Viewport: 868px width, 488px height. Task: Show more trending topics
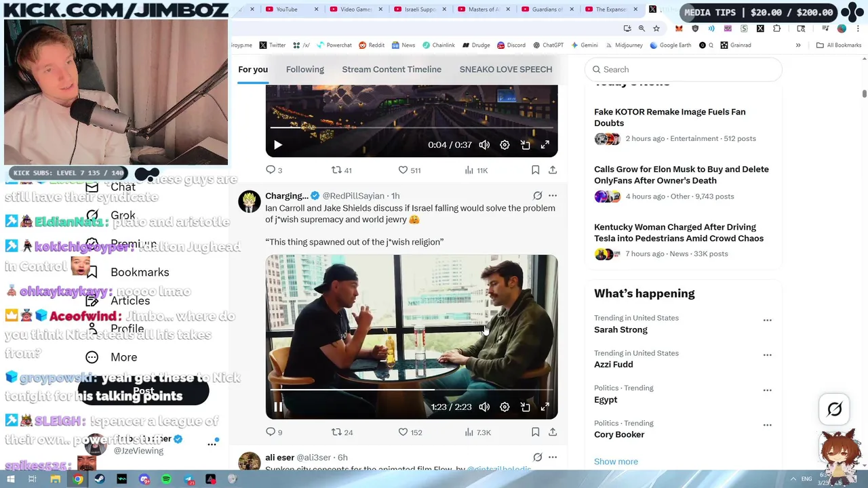click(x=616, y=462)
